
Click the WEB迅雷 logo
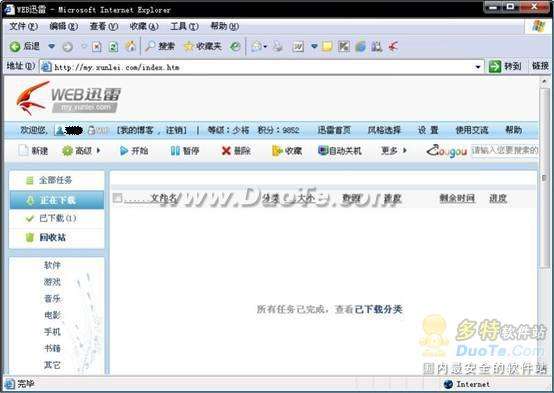tap(69, 97)
